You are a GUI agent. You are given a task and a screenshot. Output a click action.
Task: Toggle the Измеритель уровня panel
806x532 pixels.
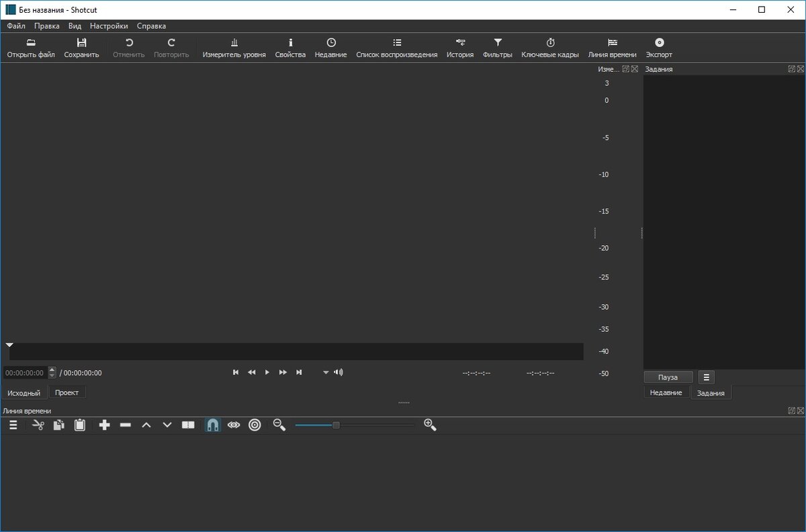[x=234, y=48]
